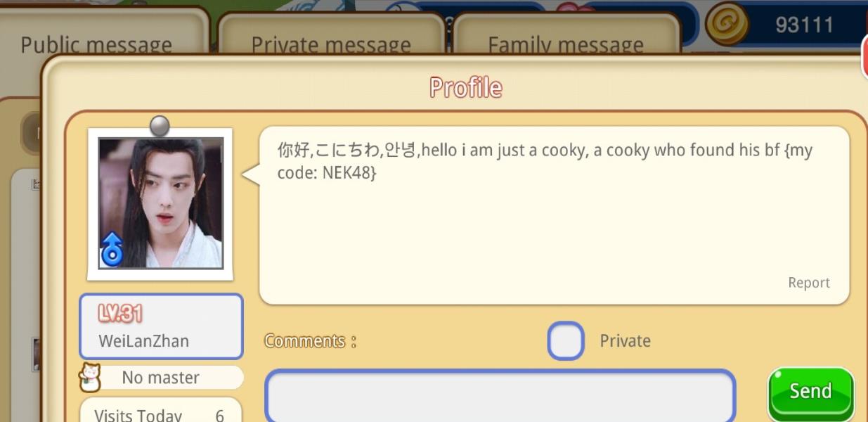Click the LV.31 WeiLanZhan name box
This screenshot has width=868, height=422.
pyautogui.click(x=161, y=326)
